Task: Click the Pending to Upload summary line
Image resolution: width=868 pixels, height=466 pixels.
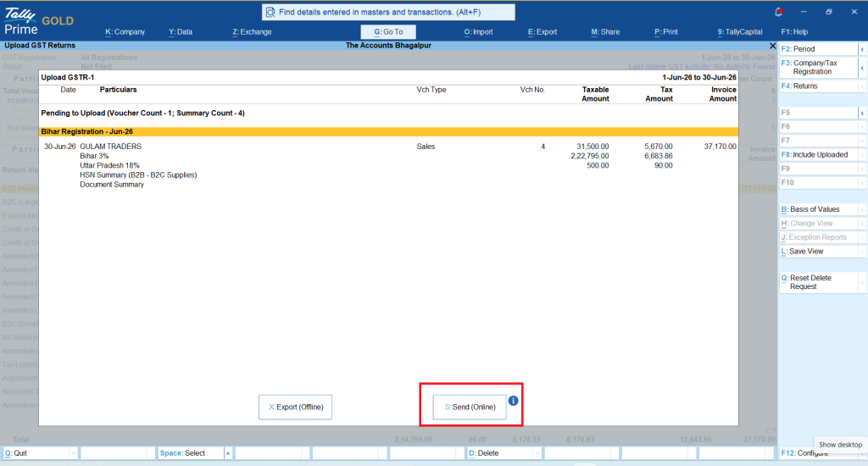Action: [142, 113]
